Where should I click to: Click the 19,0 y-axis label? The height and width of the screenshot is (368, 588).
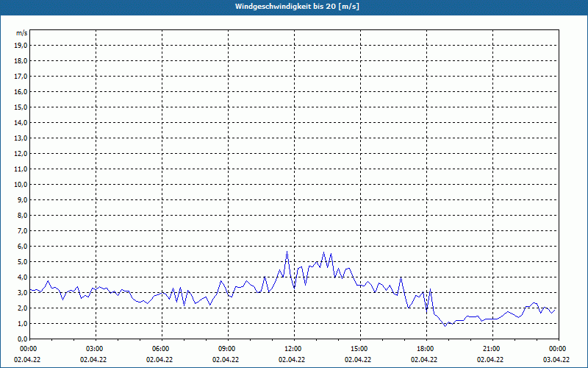coord(21,46)
